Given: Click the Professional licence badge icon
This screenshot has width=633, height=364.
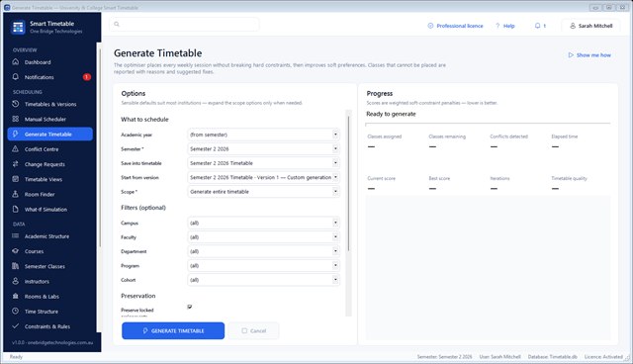Looking at the screenshot, I should (x=430, y=26).
